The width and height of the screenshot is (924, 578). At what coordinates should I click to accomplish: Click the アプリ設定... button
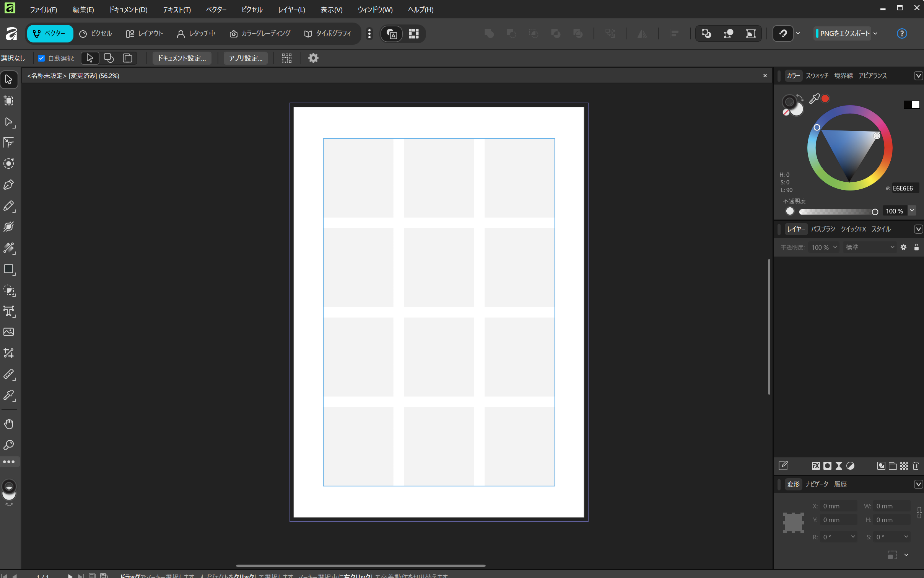[x=245, y=58]
